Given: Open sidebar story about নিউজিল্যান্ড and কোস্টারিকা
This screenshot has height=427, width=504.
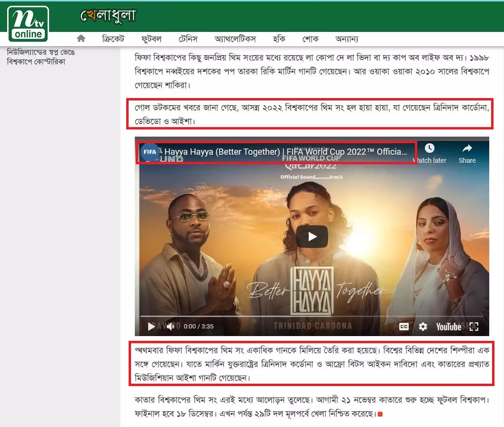Looking at the screenshot, I should point(41,57).
